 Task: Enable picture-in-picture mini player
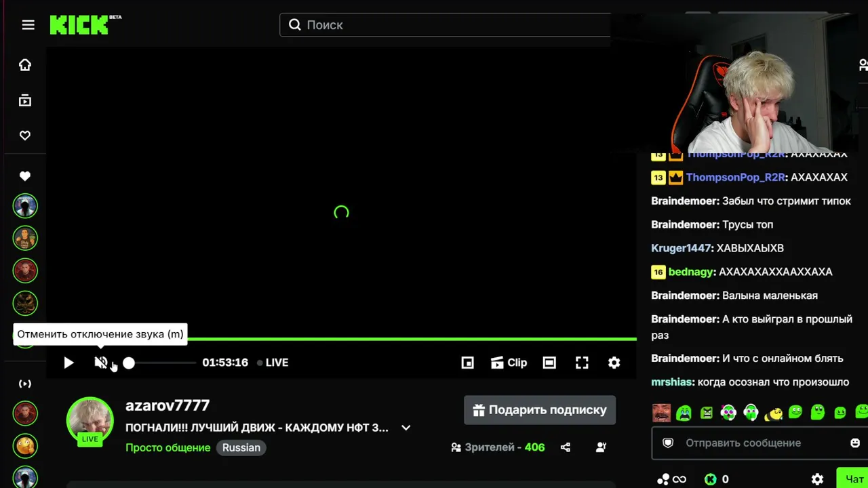[x=467, y=363]
